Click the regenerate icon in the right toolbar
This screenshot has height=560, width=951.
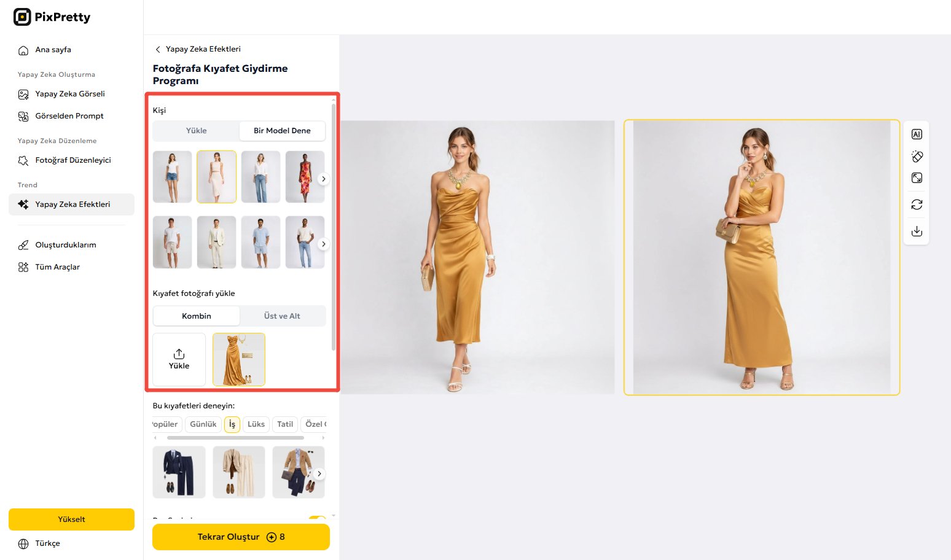pos(916,204)
